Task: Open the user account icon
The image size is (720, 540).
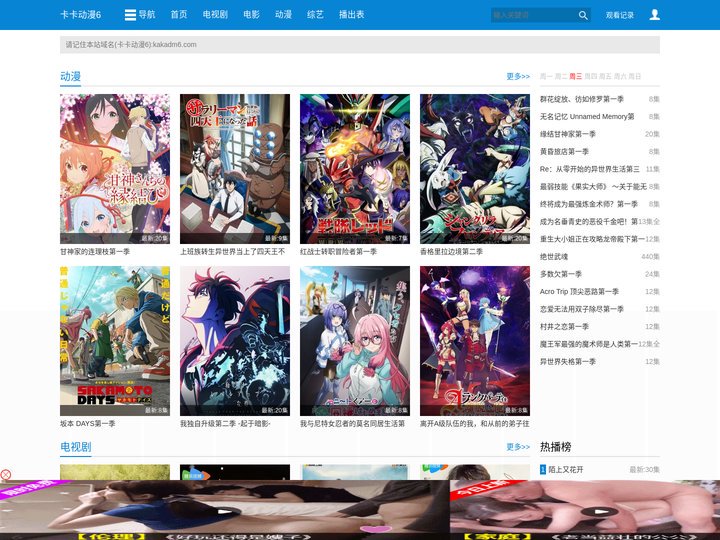Action: tap(654, 15)
